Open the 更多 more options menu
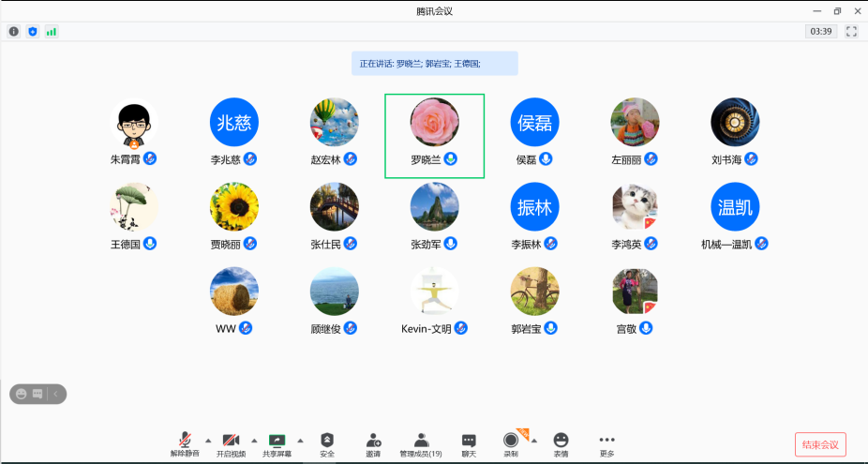The height and width of the screenshot is (464, 868). 607,442
